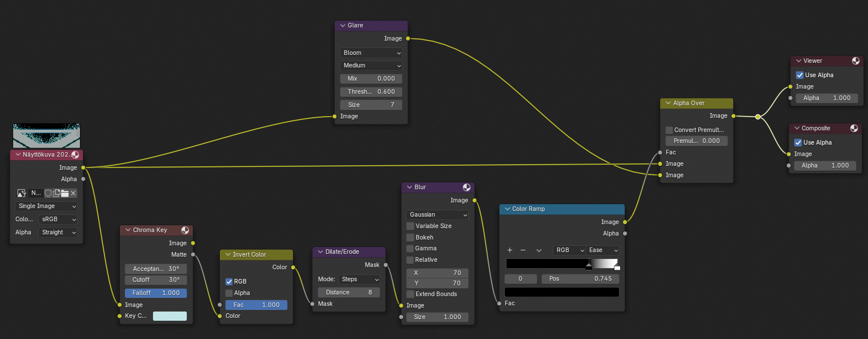Click the Glare Mix value field
The image size is (868, 339).
click(x=371, y=78)
